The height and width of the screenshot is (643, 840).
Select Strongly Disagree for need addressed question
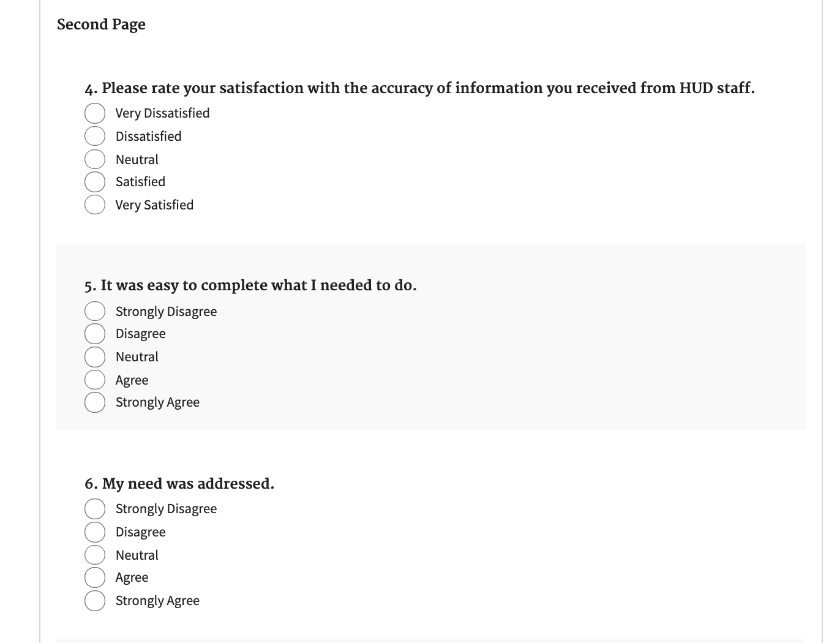[95, 509]
